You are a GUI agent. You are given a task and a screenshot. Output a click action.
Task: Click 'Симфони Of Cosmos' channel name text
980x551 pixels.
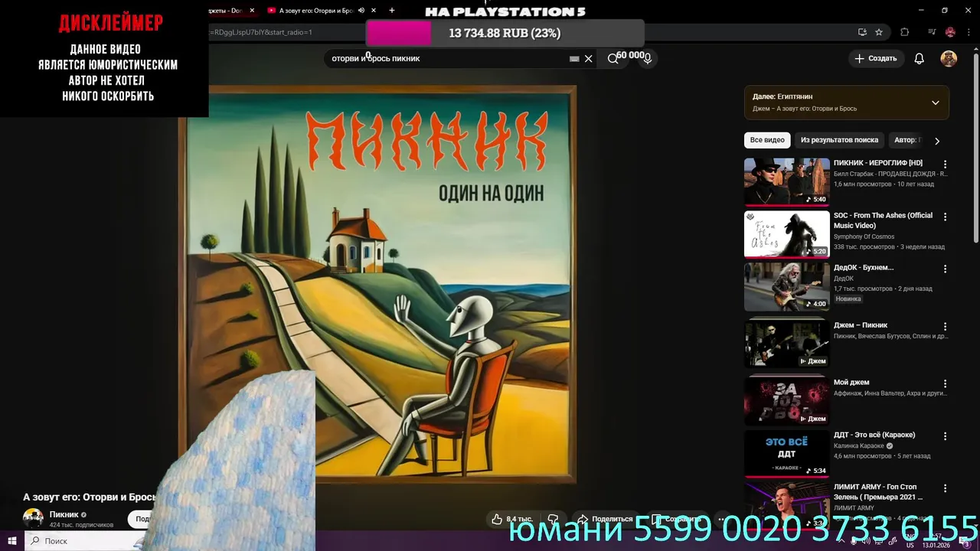[864, 236]
